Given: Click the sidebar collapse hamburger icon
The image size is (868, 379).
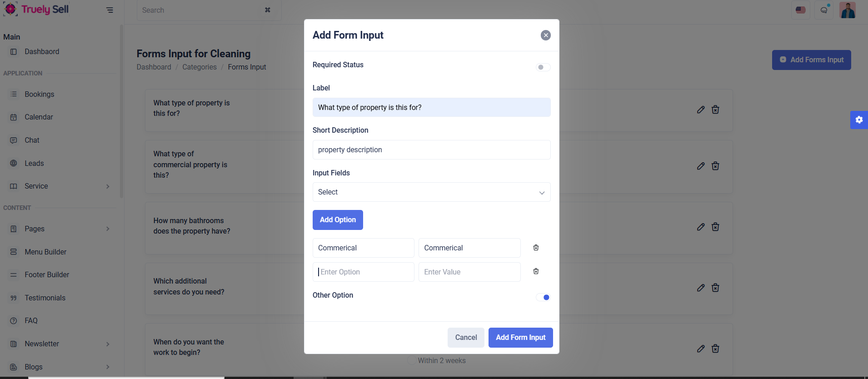Looking at the screenshot, I should coord(110,10).
